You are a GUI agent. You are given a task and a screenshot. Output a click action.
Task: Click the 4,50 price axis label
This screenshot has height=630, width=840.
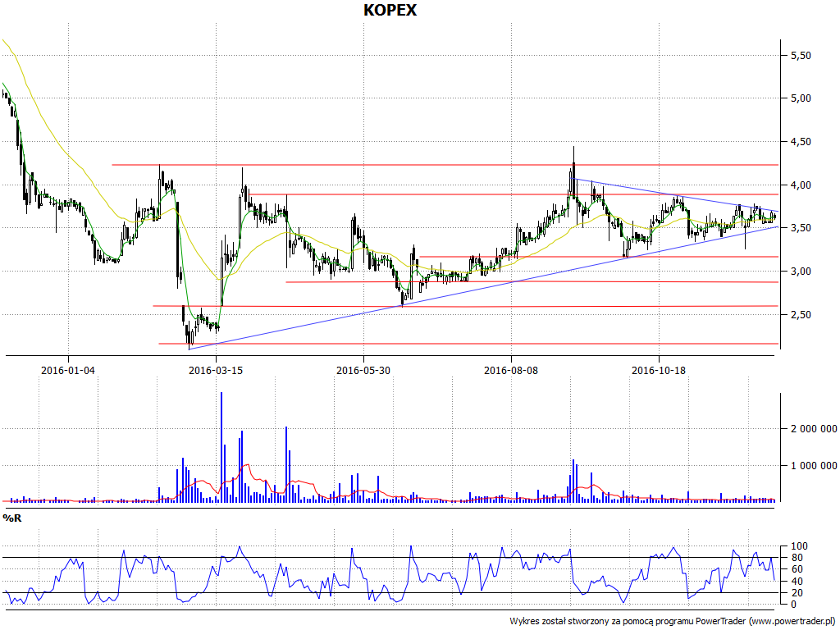click(801, 142)
